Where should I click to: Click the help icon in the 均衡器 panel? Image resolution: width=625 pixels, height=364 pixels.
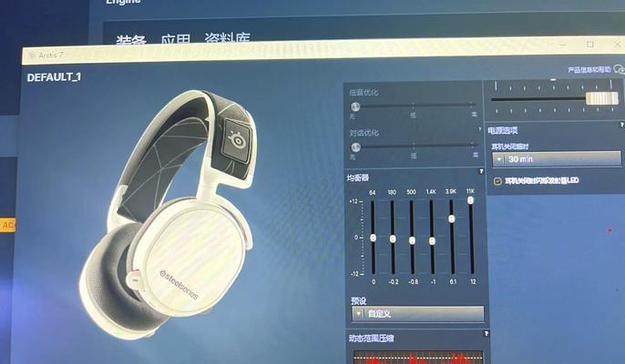click(x=481, y=171)
